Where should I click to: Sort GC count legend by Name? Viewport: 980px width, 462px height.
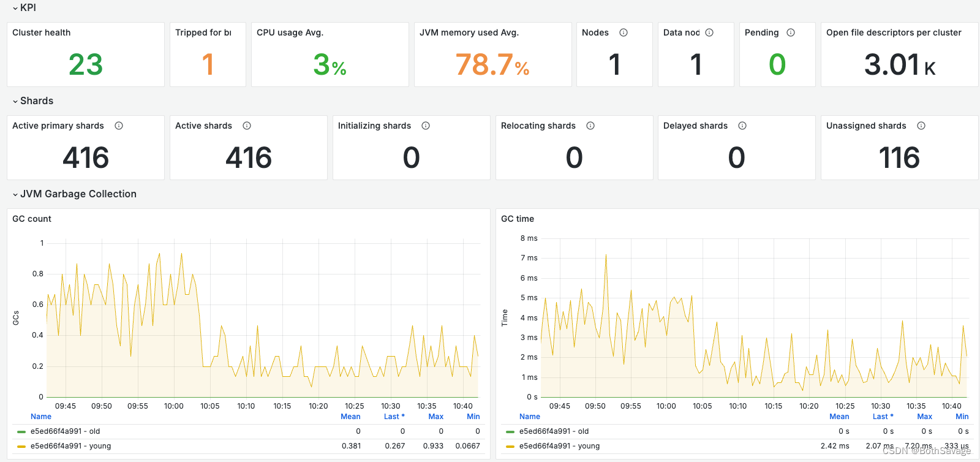(x=41, y=417)
